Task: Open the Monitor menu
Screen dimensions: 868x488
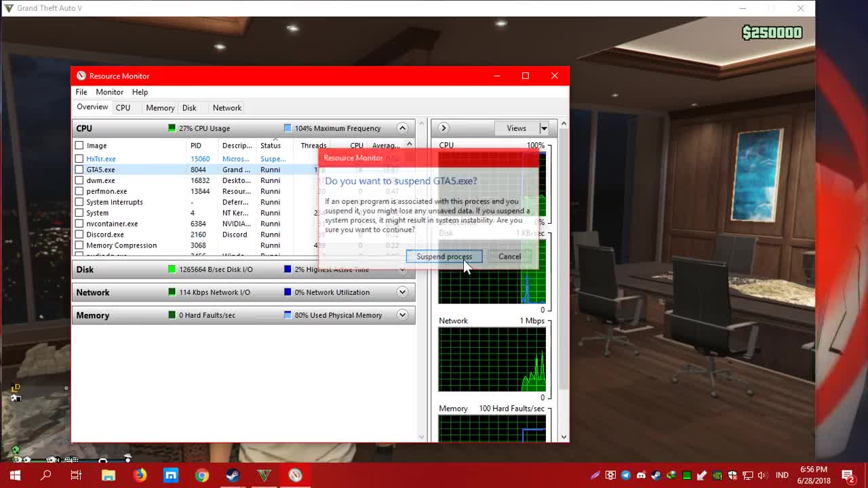Action: tap(109, 92)
